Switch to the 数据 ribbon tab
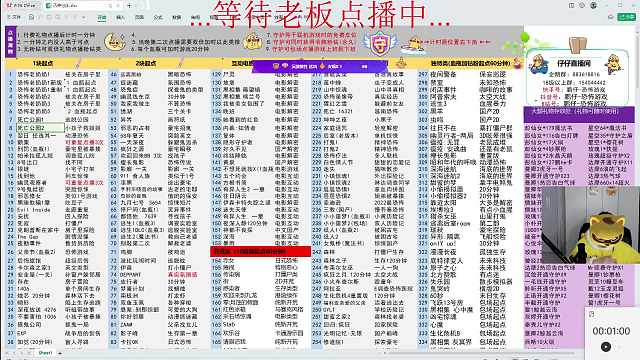 point(177,18)
